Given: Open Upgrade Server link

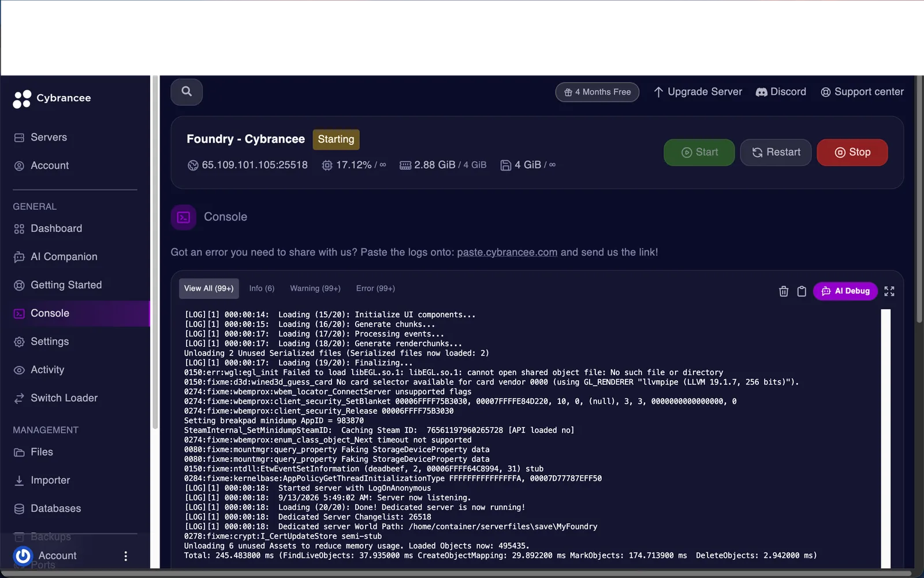Looking at the screenshot, I should point(698,92).
